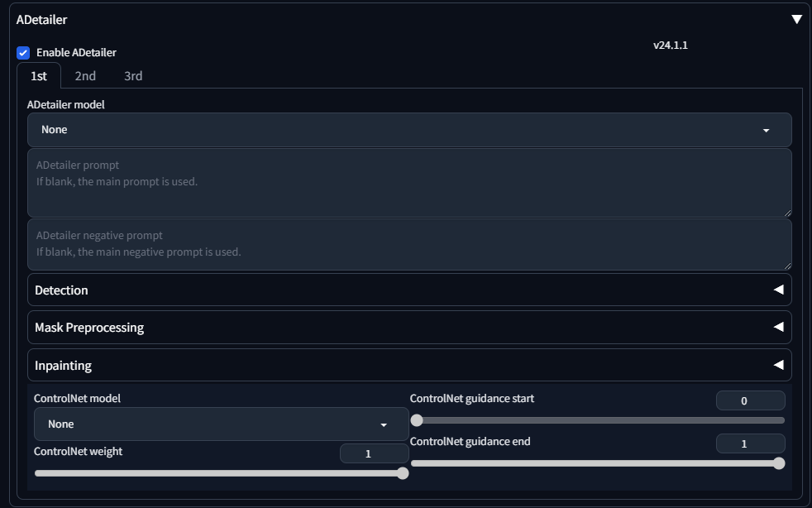This screenshot has width=812, height=508.
Task: Click the ControlNet weight label
Action: (x=79, y=452)
